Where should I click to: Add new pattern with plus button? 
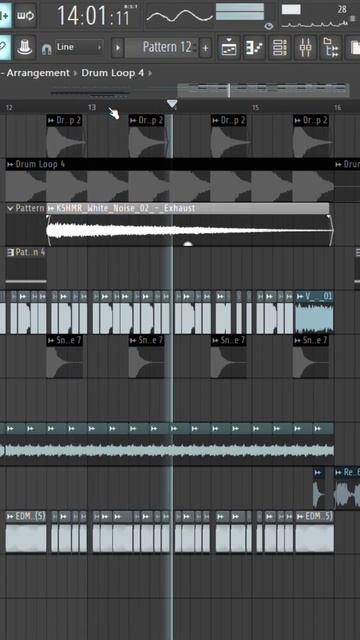(205, 48)
